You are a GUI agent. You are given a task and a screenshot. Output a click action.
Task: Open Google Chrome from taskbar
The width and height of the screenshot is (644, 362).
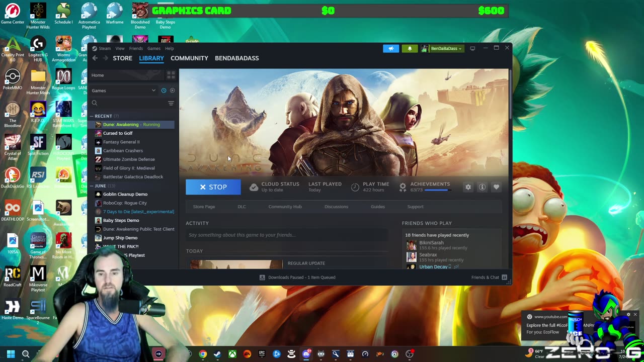[x=202, y=354]
